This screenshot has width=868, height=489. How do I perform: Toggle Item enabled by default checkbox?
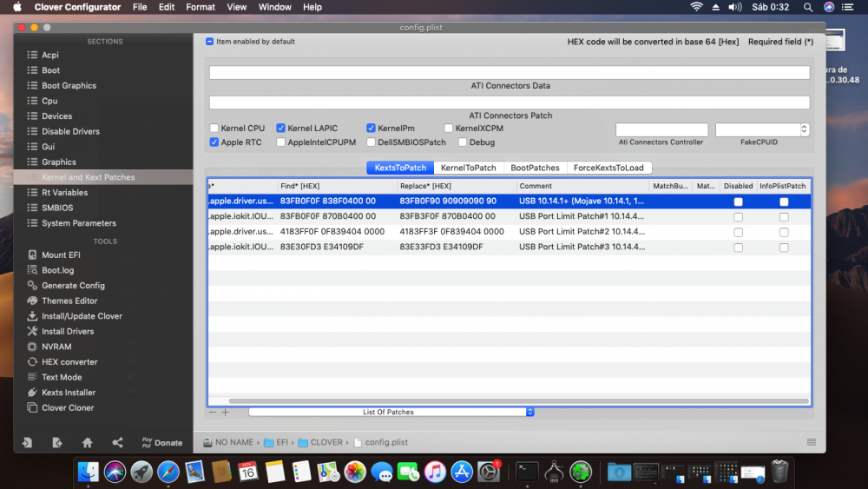click(x=210, y=42)
